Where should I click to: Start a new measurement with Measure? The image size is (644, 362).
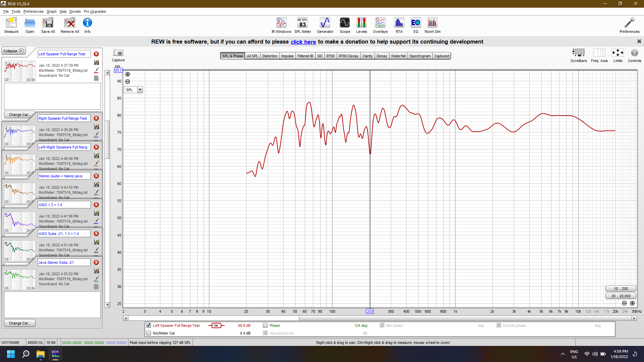pyautogui.click(x=11, y=25)
